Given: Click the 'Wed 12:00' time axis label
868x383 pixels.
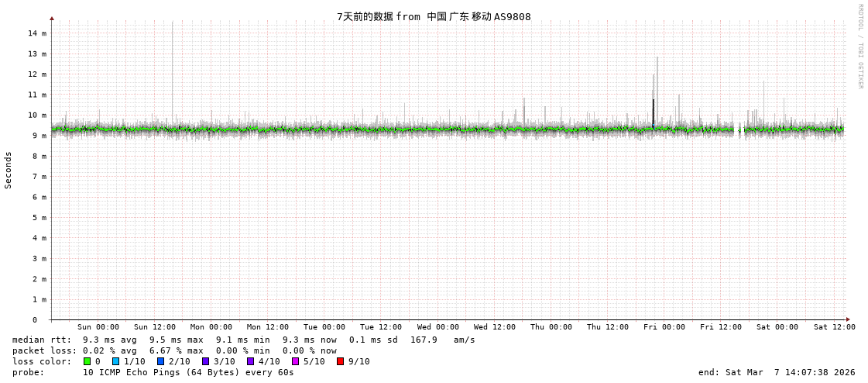Looking at the screenshot, I should [494, 327].
